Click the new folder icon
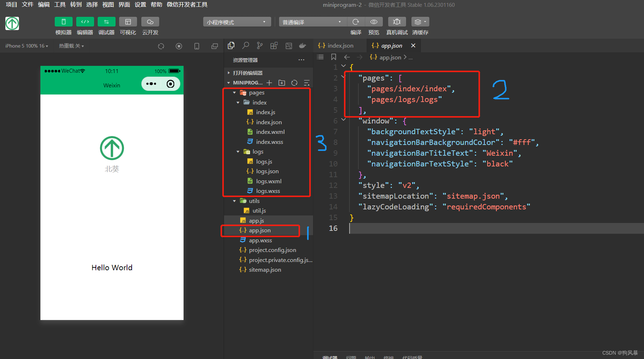 coord(282,83)
